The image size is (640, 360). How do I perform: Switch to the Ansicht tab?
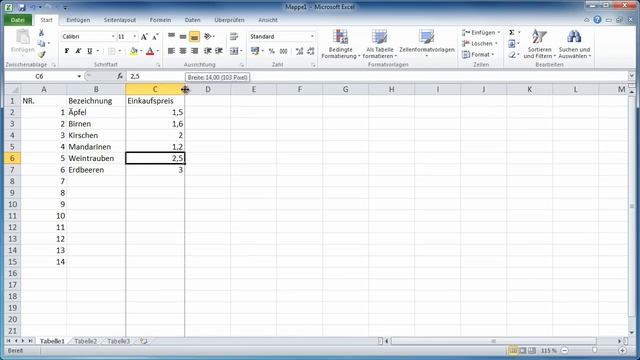[268, 20]
